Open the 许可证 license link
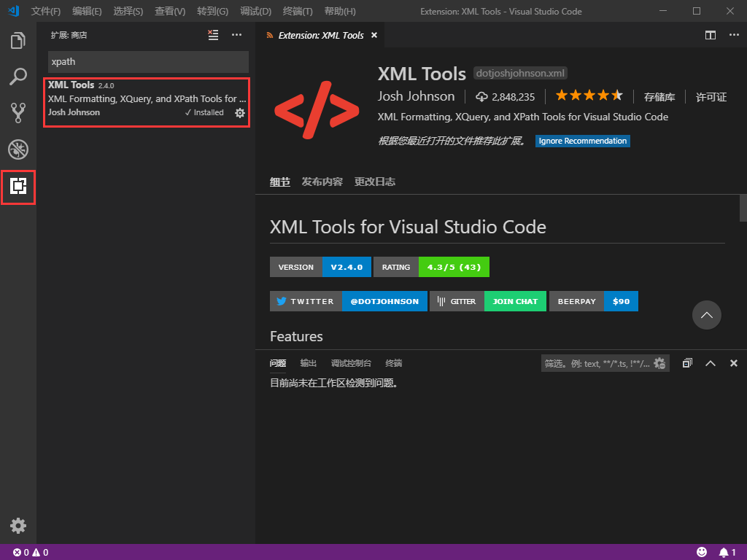The height and width of the screenshot is (560, 747). tap(711, 97)
